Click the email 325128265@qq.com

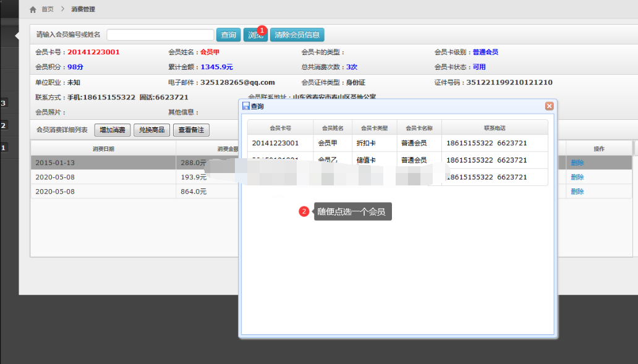click(237, 83)
